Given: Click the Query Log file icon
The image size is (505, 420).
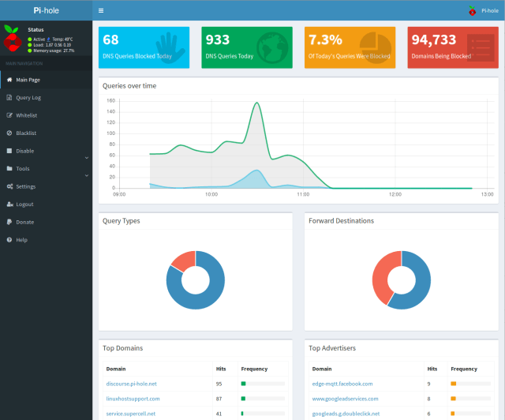Looking at the screenshot, I should (x=9, y=98).
